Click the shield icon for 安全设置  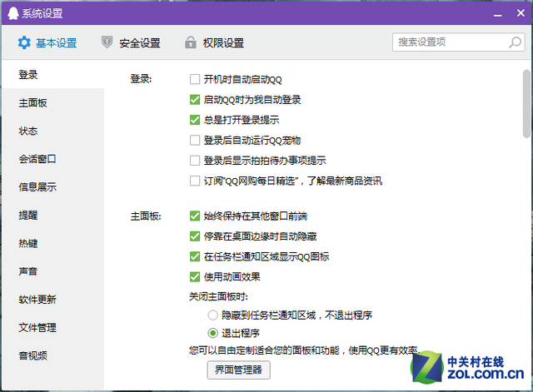107,42
